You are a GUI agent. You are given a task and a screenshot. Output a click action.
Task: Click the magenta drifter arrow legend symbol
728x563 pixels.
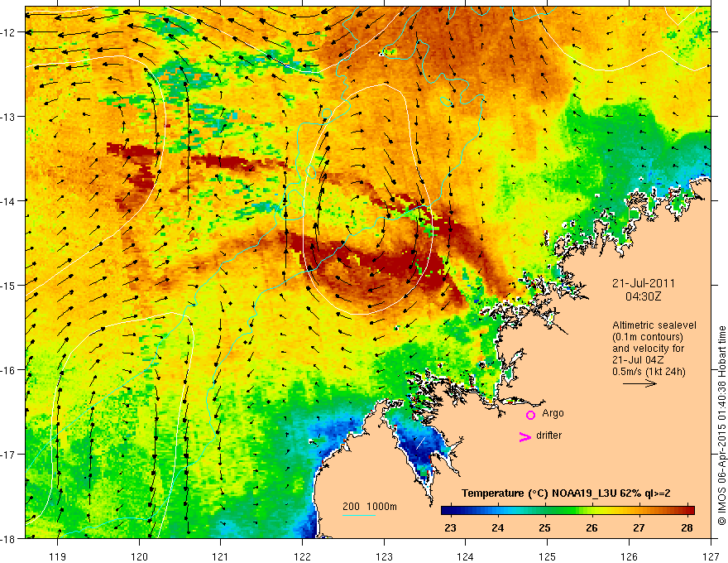coord(525,436)
